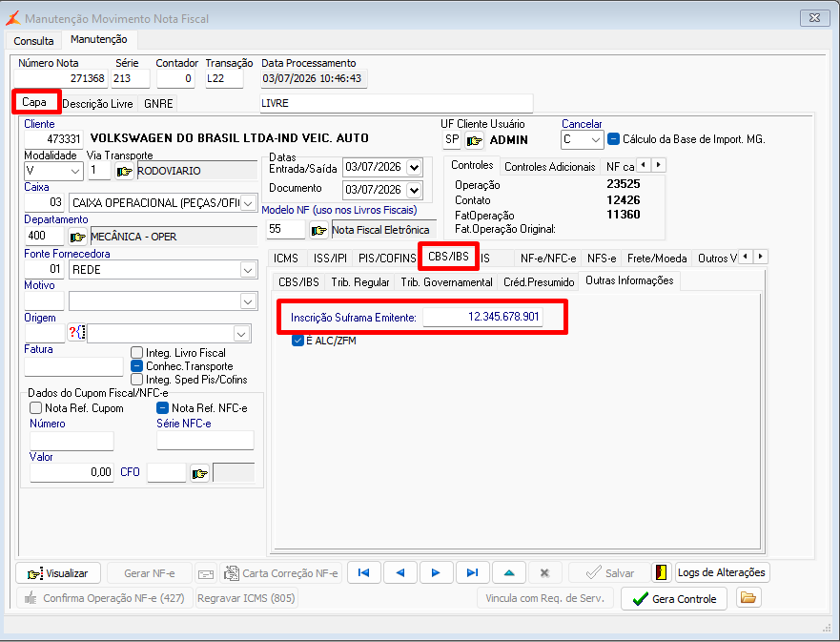Click the Cliente code field 473331
Image resolution: width=840 pixels, height=642 pixels.
point(53,139)
